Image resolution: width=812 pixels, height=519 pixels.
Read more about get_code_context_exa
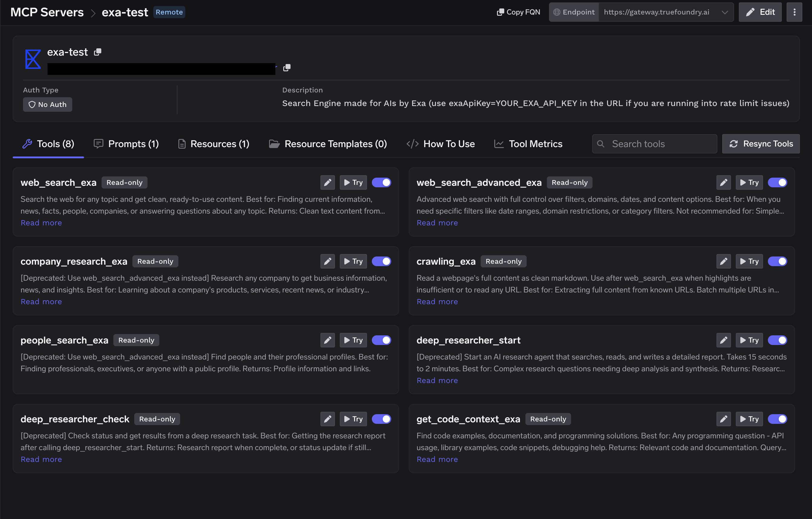tap(437, 459)
